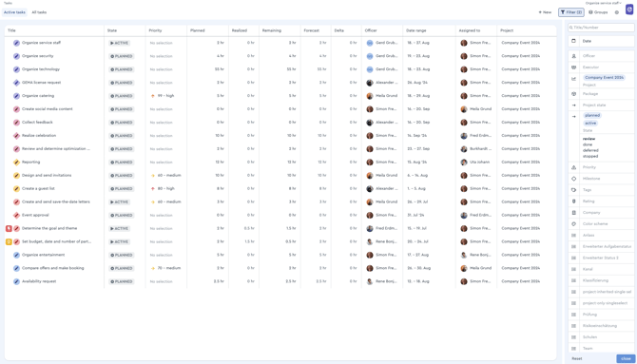Viewport: 637px width, 364px height.
Task: Click "70 - medium" priority on Compare offers row
Action: pos(169,268)
